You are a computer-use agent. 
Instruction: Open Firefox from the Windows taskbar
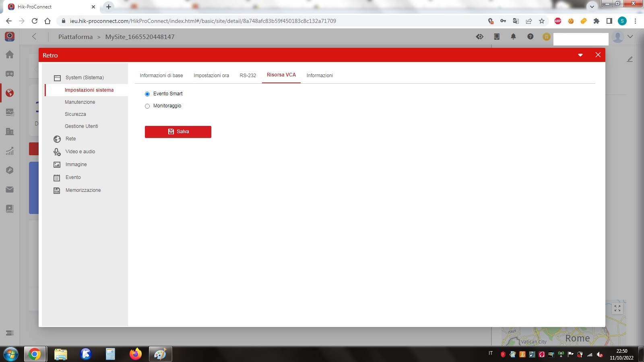[x=136, y=354]
